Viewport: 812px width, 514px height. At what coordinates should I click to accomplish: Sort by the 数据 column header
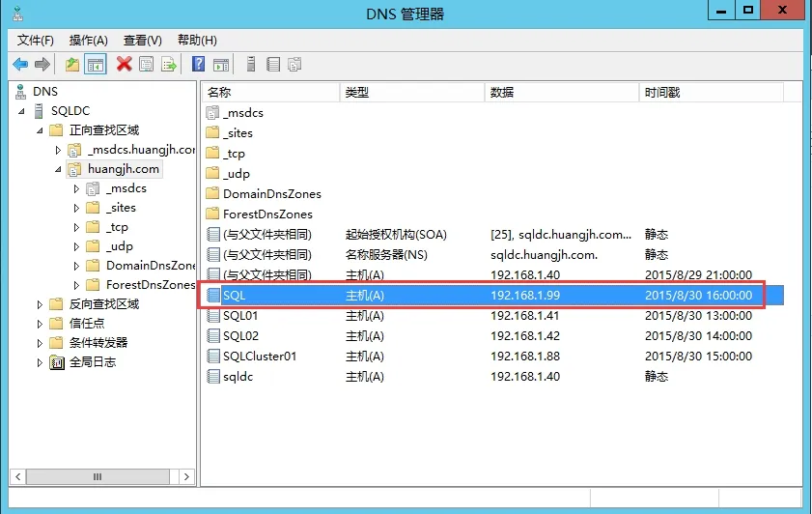click(x=562, y=92)
